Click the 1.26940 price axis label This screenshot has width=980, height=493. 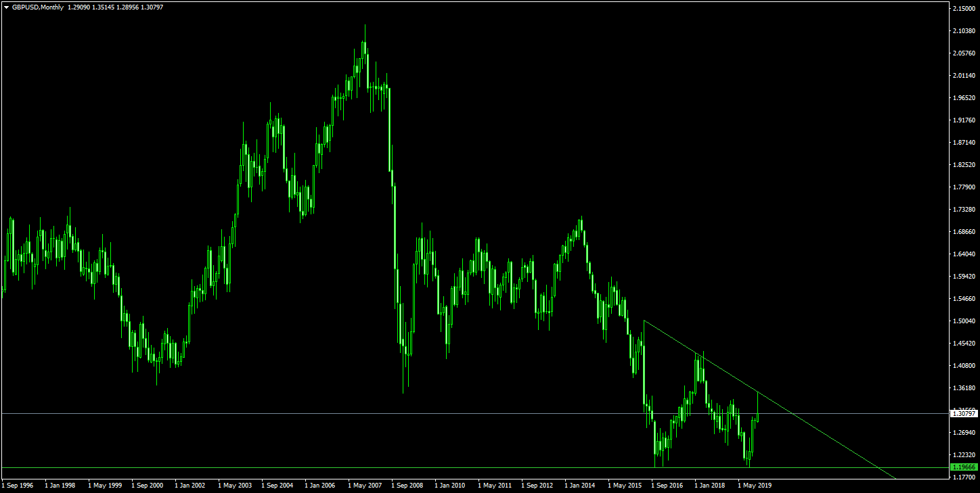(964, 433)
